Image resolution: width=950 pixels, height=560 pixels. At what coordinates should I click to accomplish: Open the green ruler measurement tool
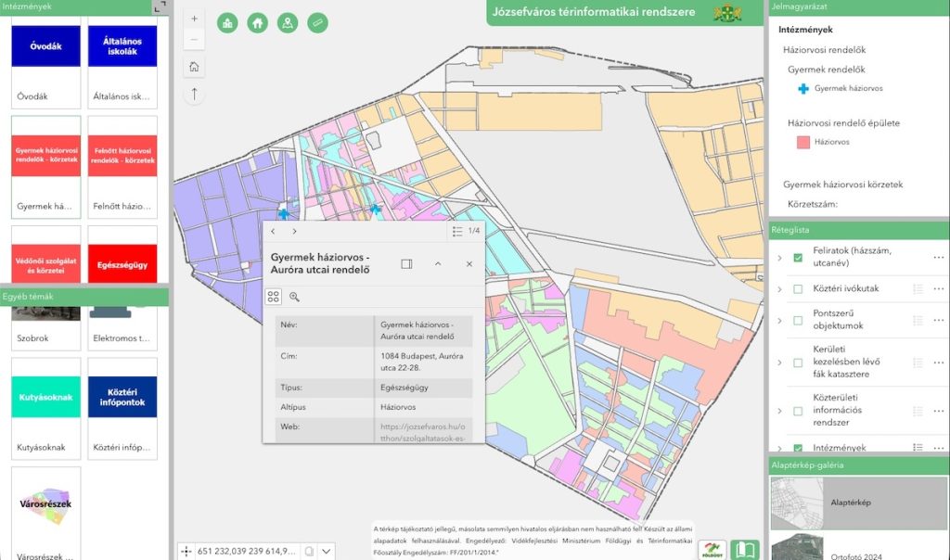pos(317,23)
